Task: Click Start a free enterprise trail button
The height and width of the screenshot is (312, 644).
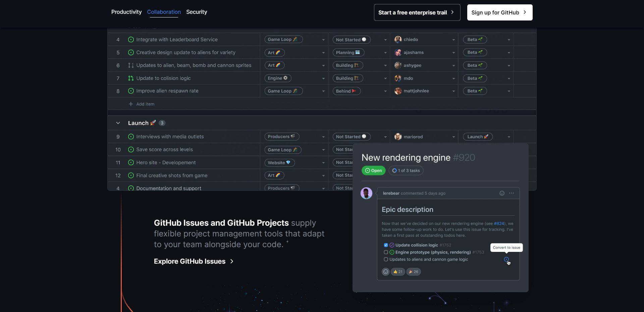Action: pyautogui.click(x=417, y=12)
